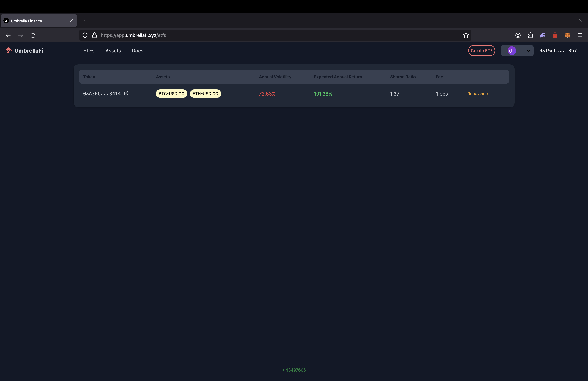Click the Polygon network icon button

[x=512, y=51]
